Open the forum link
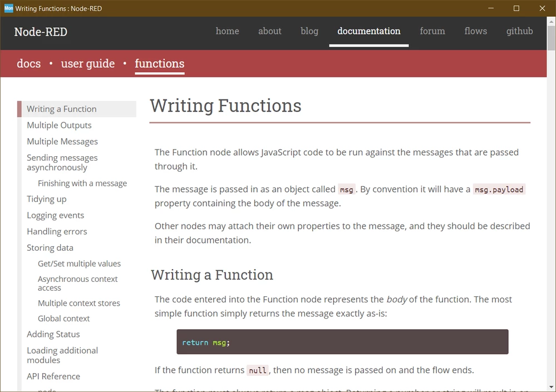The image size is (556, 392). (432, 31)
